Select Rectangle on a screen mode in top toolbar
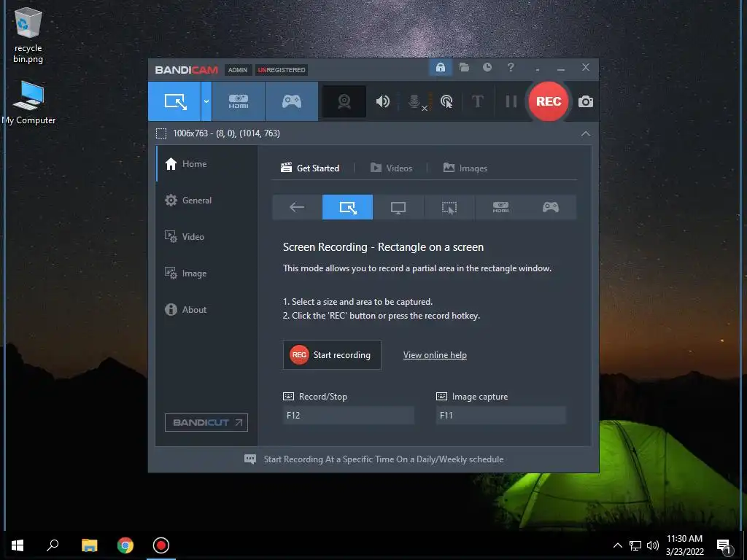 tap(174, 101)
